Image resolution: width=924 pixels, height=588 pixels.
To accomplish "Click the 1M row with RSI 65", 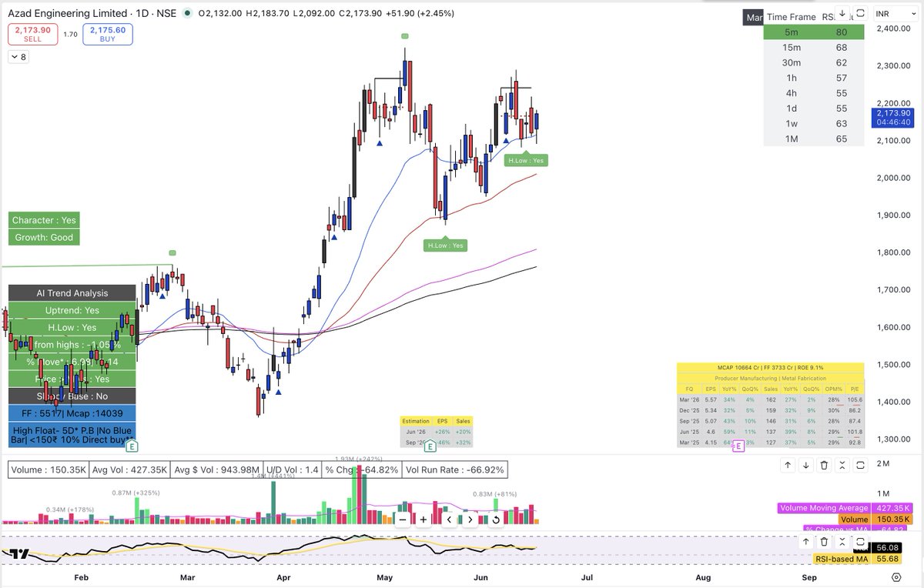I will coord(814,139).
